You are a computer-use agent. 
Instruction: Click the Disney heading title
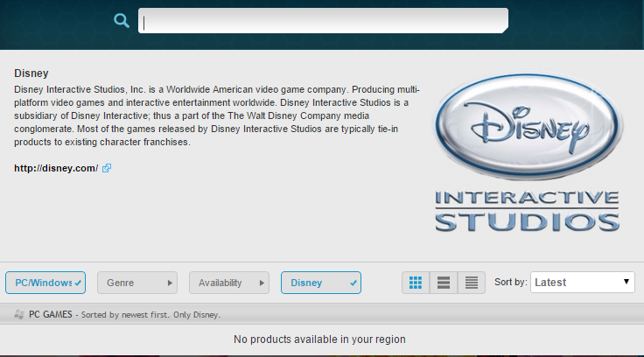[x=31, y=73]
